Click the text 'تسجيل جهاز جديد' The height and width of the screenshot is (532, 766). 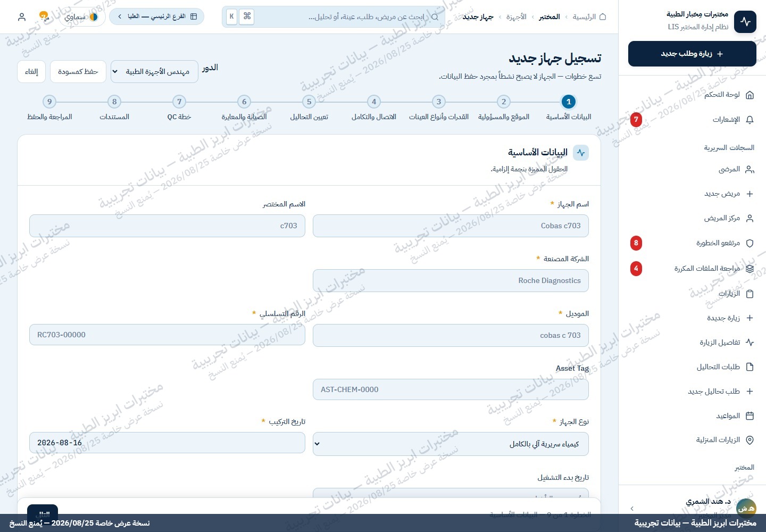[x=555, y=58]
